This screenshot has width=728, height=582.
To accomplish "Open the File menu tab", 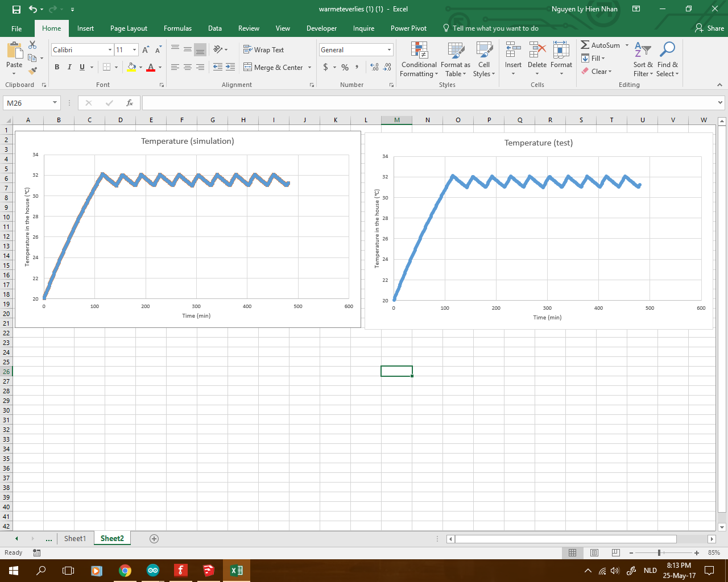I will coord(16,28).
